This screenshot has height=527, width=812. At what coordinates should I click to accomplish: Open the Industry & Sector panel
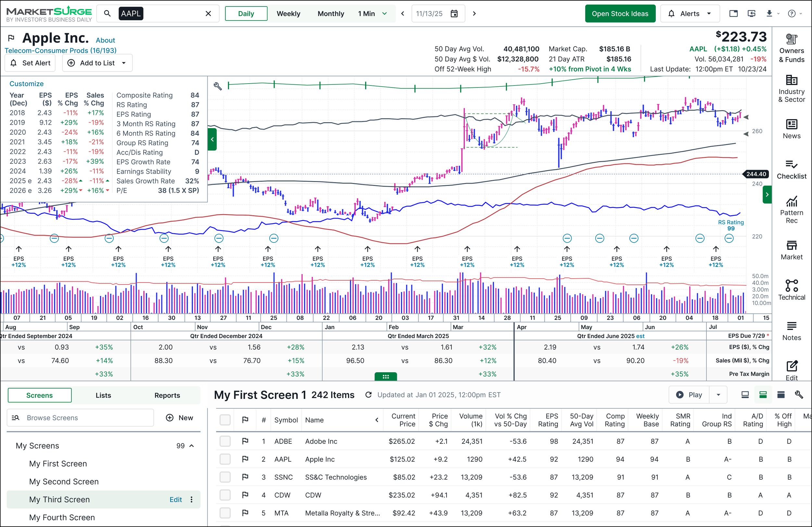click(791, 88)
